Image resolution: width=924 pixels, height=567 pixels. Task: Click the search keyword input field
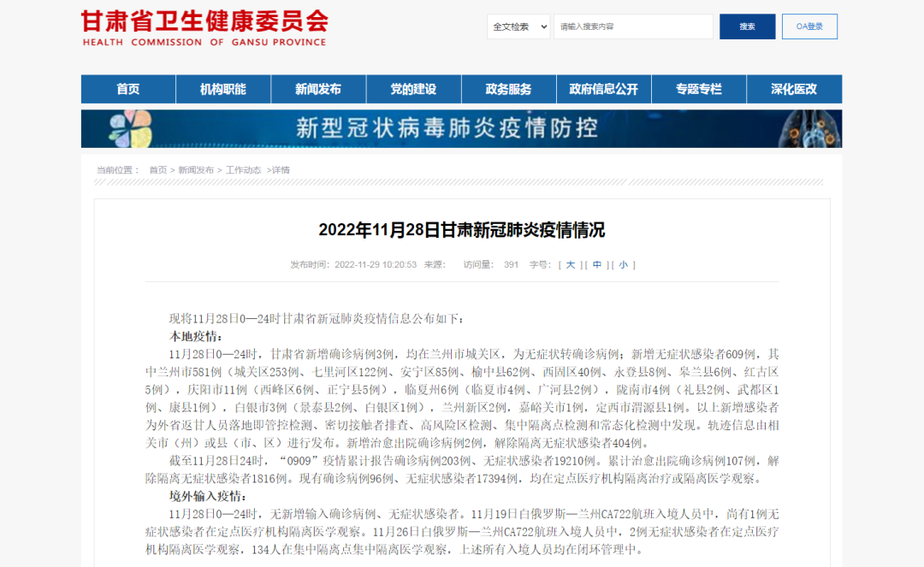(632, 27)
